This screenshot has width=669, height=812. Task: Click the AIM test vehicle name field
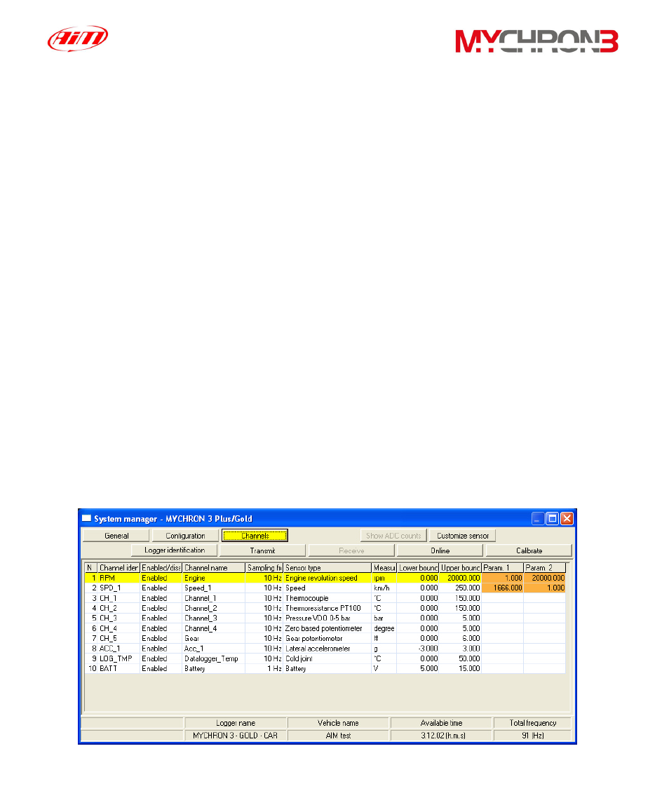pos(338,736)
